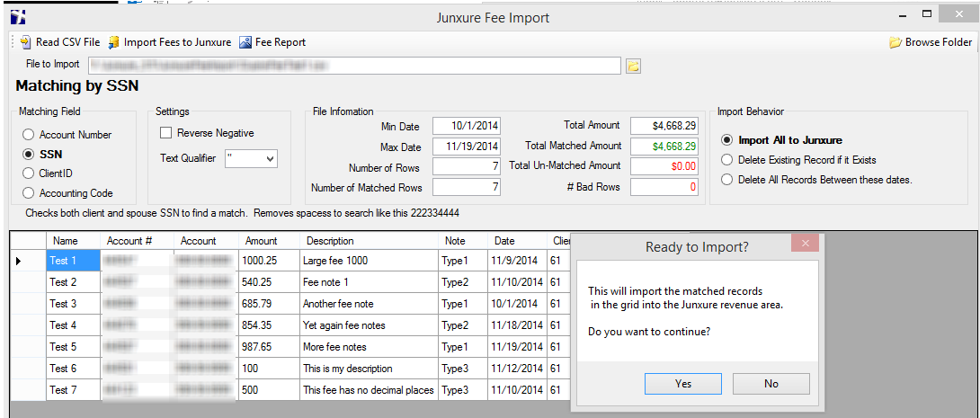The width and height of the screenshot is (980, 418).
Task: Click the Number of Matched Rows field
Action: coord(467,188)
